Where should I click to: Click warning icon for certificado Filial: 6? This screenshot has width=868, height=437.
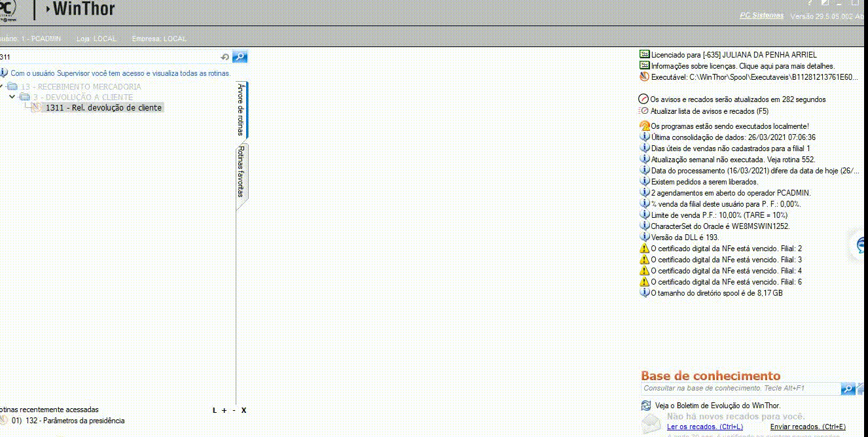click(x=645, y=282)
